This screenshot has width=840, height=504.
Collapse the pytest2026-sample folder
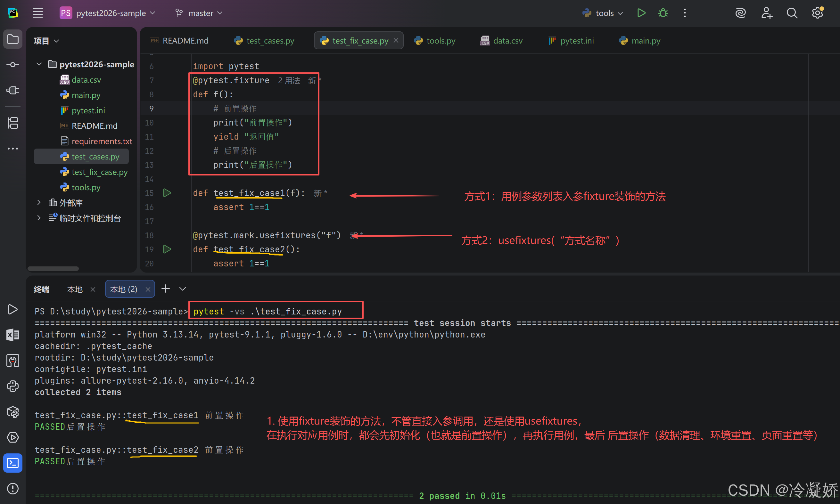tap(39, 64)
